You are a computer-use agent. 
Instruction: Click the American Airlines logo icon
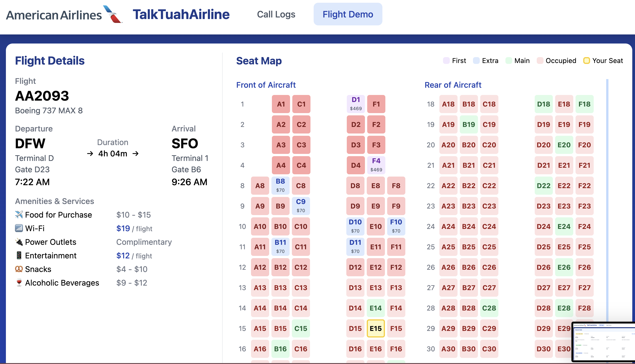112,14
